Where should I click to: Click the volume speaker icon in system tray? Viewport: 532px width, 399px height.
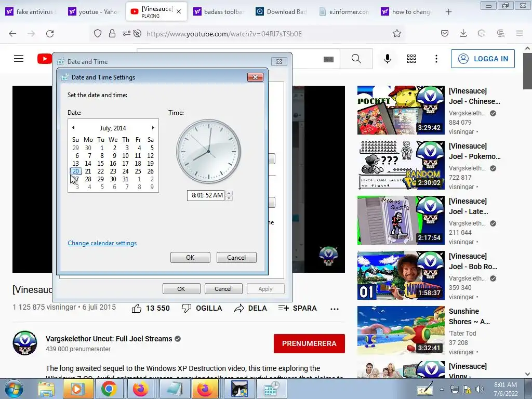[x=480, y=389]
